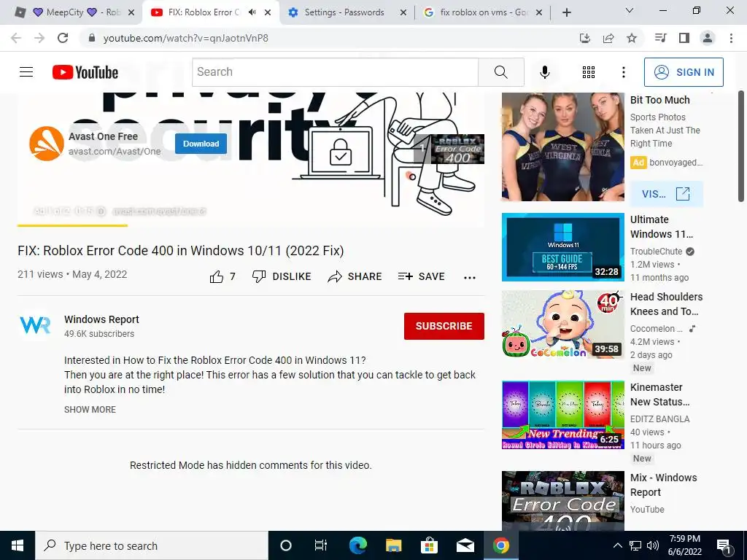The image size is (747, 560).
Task: Open avast.com/Avast/One ad link
Action: tap(115, 152)
